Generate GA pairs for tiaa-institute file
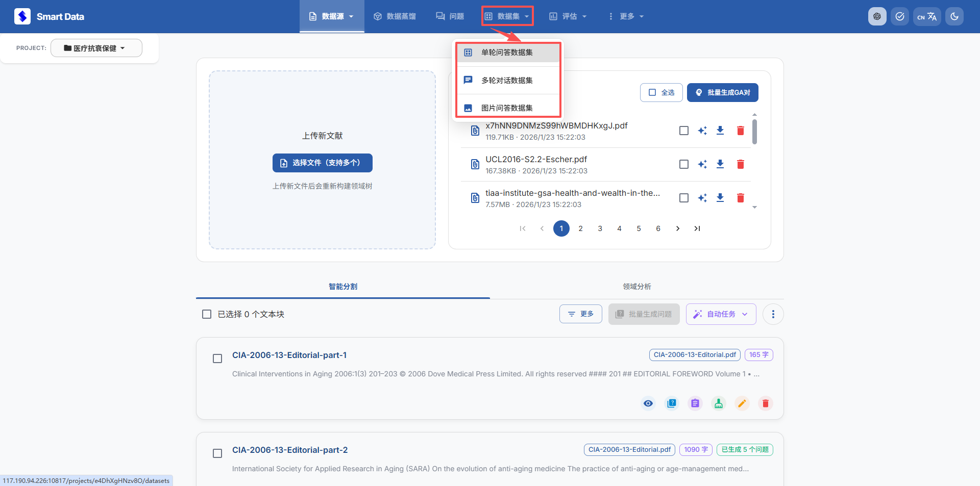Image resolution: width=980 pixels, height=486 pixels. tap(702, 198)
